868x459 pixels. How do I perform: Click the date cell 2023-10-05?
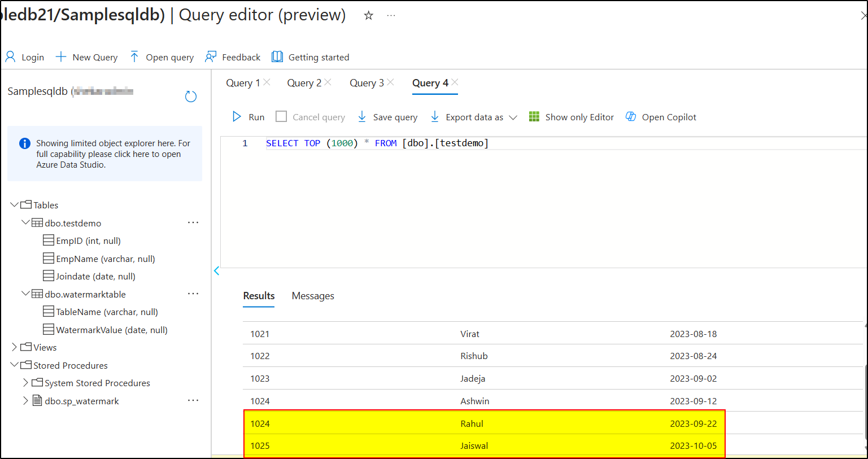coord(693,445)
